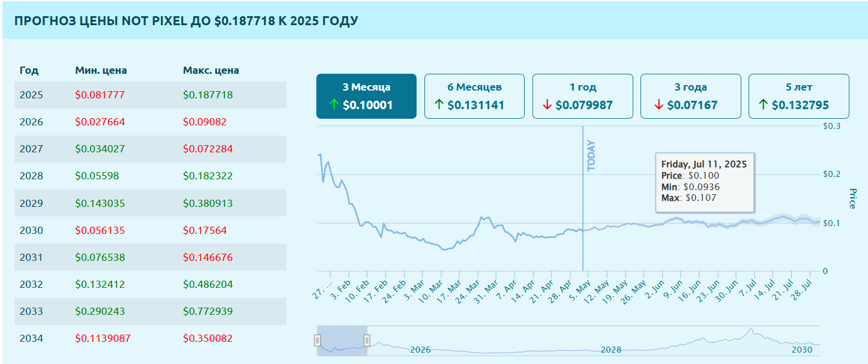Open the 1 год forecast tab

click(x=582, y=96)
